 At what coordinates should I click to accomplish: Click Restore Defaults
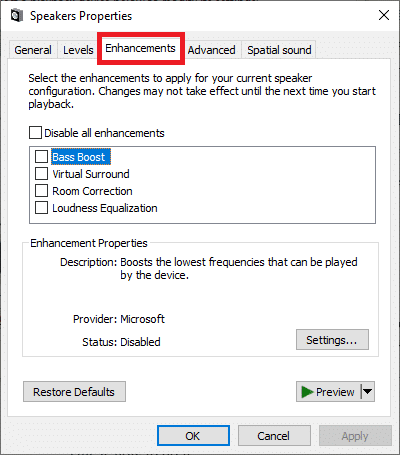click(74, 392)
